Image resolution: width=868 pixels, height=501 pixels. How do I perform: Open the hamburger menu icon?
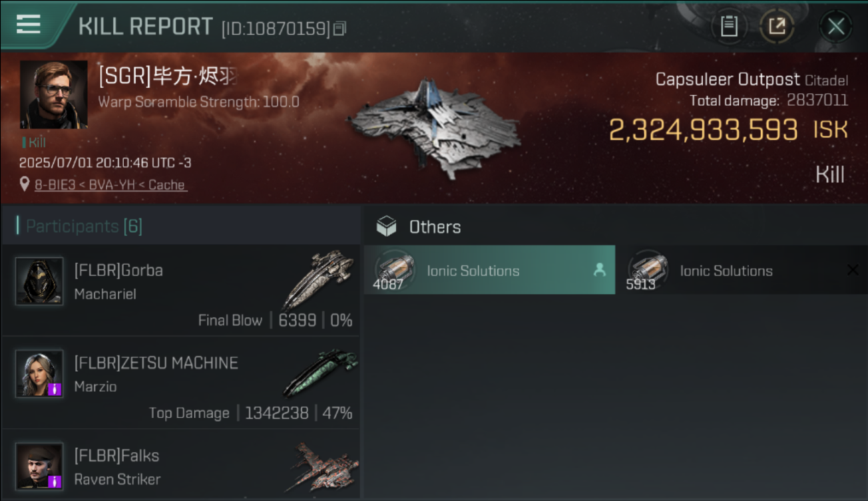(x=28, y=25)
